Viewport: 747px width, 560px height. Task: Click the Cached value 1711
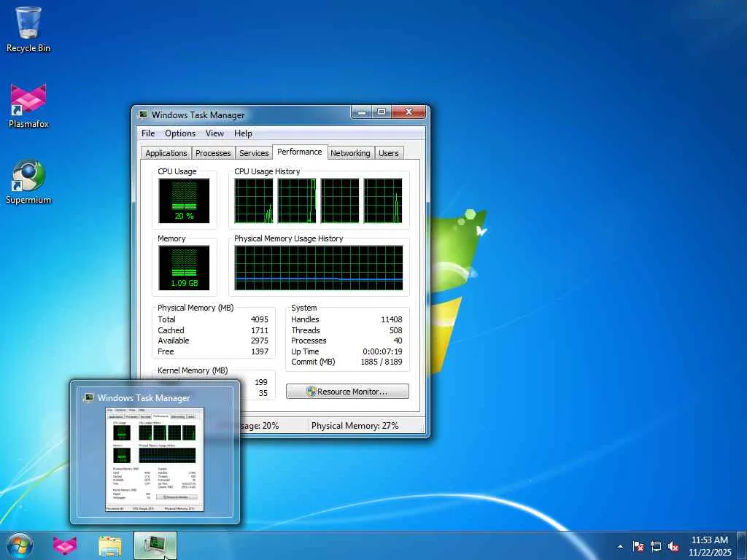coord(260,330)
